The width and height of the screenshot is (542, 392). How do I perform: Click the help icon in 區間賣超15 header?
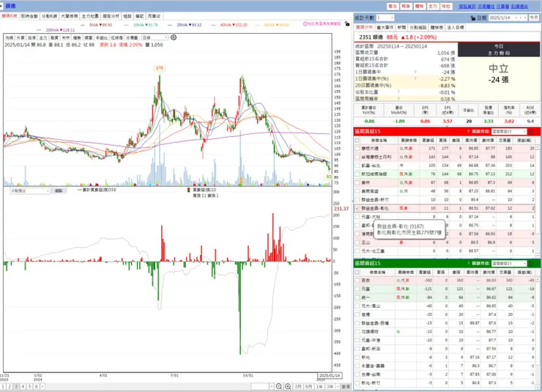pos(468,263)
